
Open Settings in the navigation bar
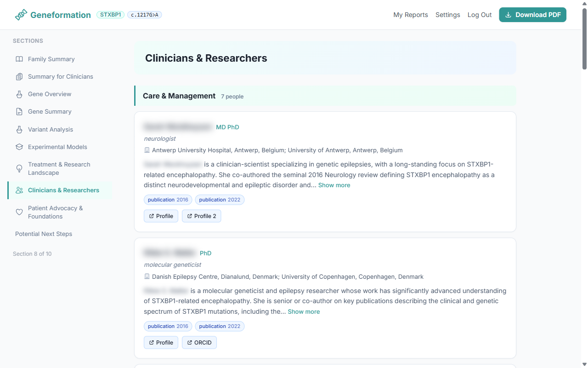(447, 15)
